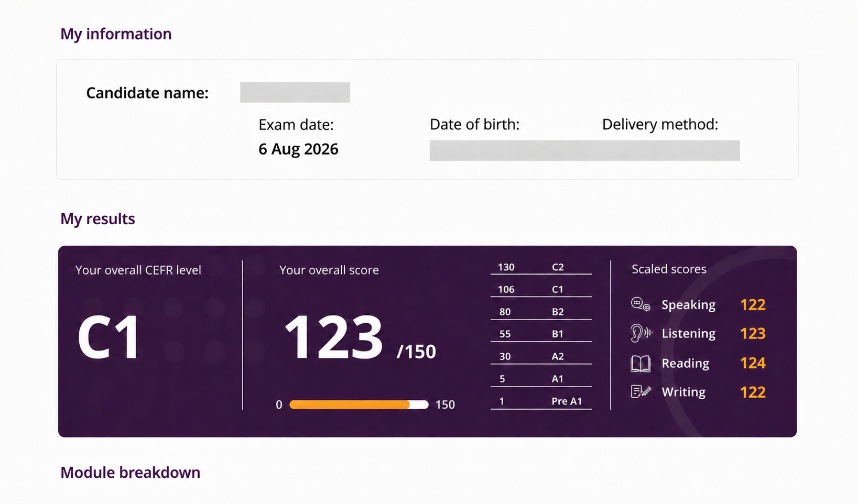Click the redacted candidate name field
Image resolution: width=857 pixels, height=504 pixels.
point(295,92)
